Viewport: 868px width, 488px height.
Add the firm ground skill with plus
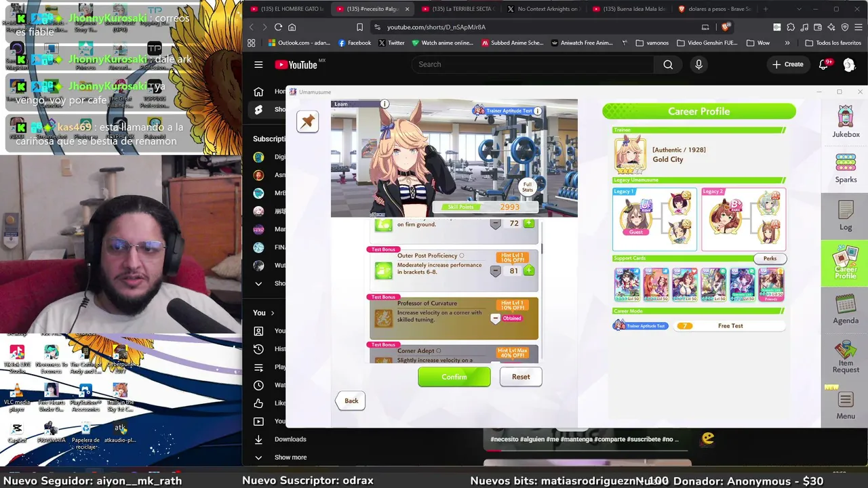tap(529, 223)
